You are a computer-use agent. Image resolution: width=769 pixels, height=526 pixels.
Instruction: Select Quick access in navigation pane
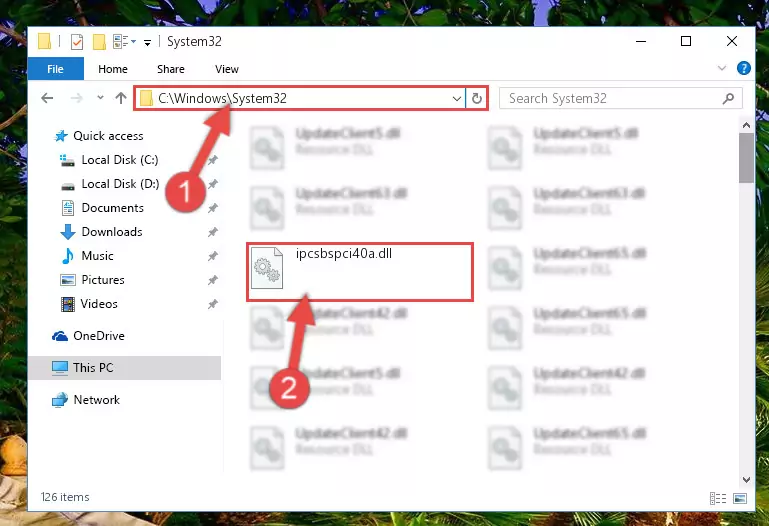point(108,136)
